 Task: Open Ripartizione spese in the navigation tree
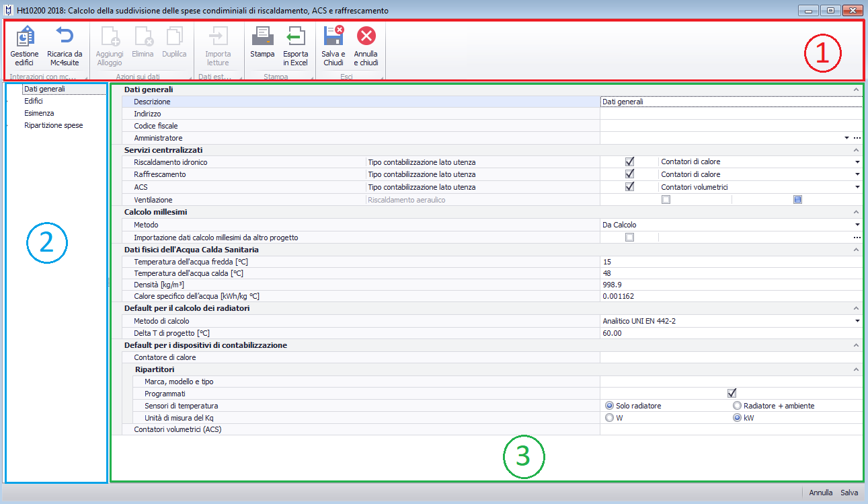click(x=54, y=125)
